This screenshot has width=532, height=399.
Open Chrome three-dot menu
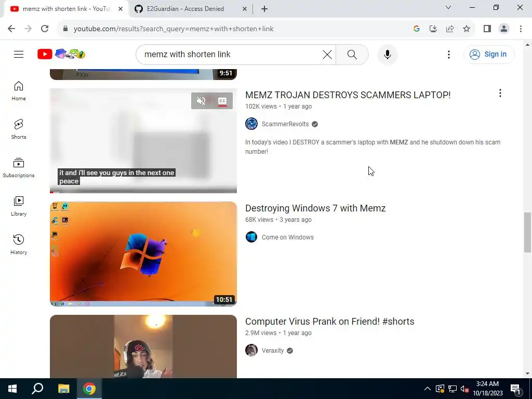coord(521,29)
